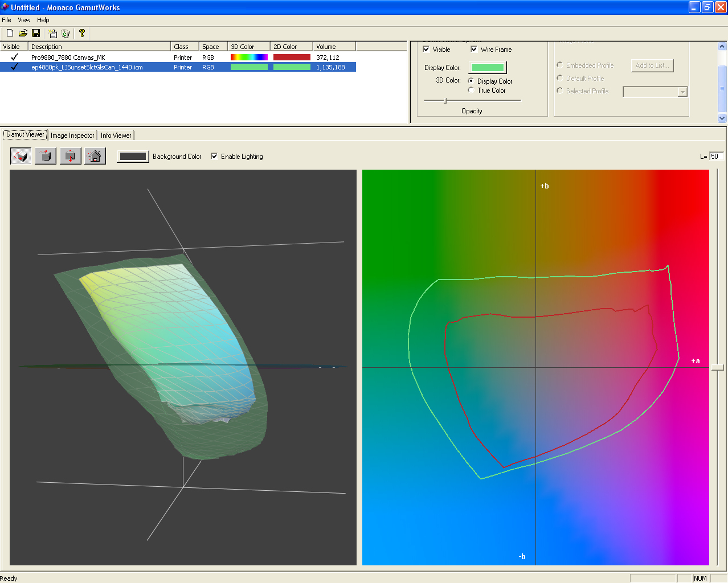
Task: Click the Open folder toolbar icon
Action: click(23, 34)
